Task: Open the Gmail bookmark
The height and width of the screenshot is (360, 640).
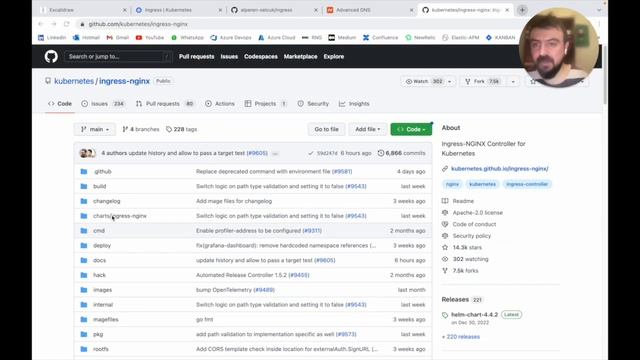Action: coord(118,38)
